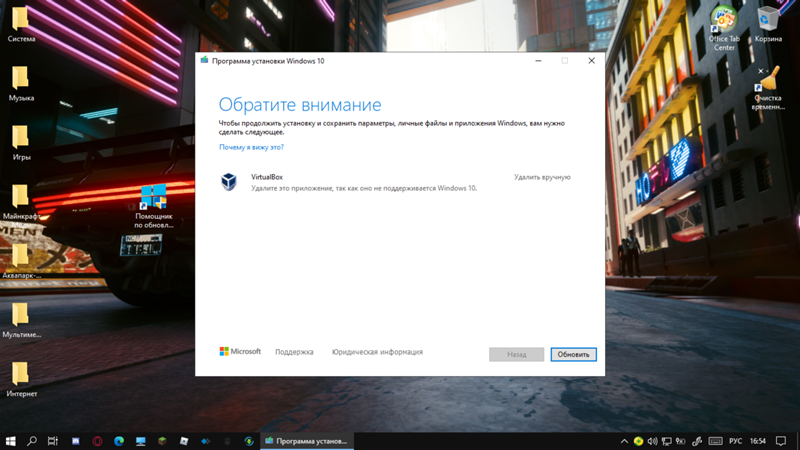Click the VirtualBox cube icon in the list
Image resolution: width=800 pixels, height=450 pixels.
tap(229, 182)
